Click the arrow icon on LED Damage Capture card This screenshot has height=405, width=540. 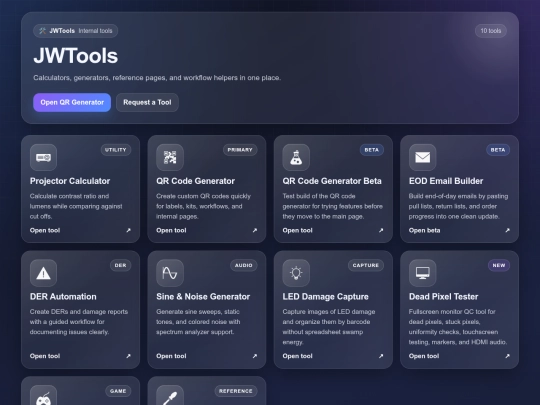[381, 356]
